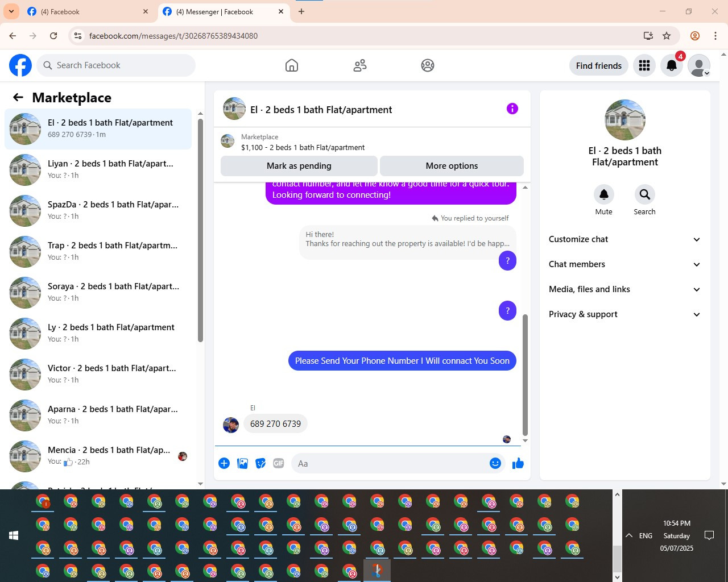Click the Search Facebook field

[x=116, y=65]
